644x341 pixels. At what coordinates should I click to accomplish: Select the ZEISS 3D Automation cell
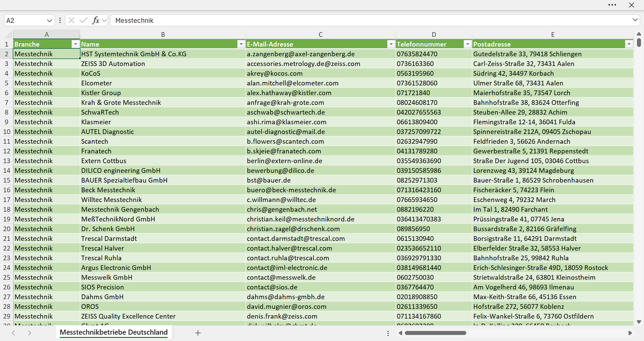pyautogui.click(x=163, y=64)
